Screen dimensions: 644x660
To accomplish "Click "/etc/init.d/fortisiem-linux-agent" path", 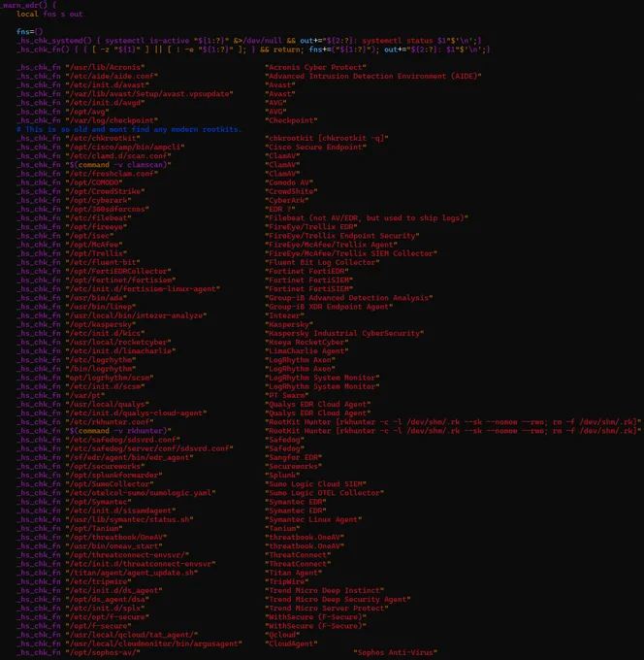I will [143, 288].
